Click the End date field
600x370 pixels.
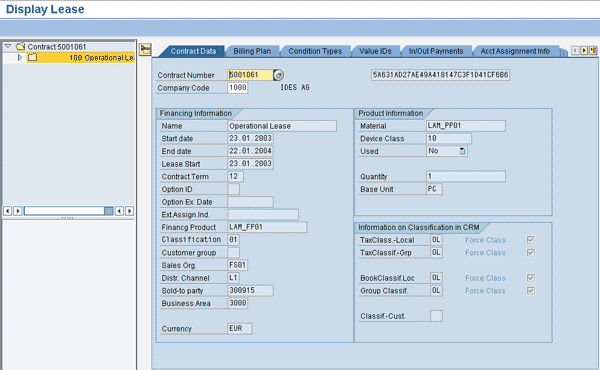pyautogui.click(x=250, y=151)
